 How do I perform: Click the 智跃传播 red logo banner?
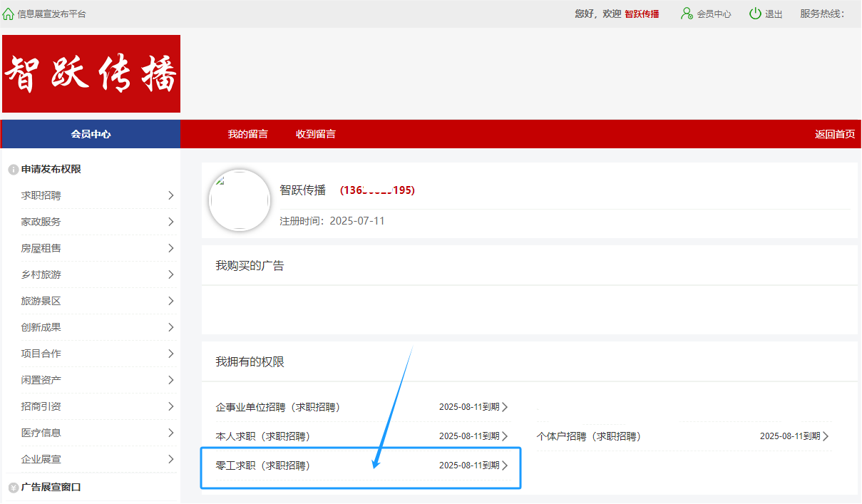tap(91, 73)
